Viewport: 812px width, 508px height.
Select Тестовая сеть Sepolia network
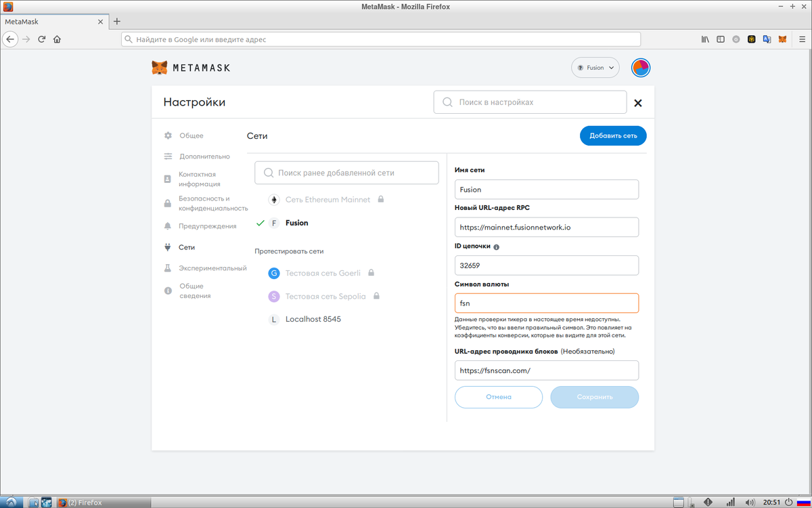[x=325, y=296]
